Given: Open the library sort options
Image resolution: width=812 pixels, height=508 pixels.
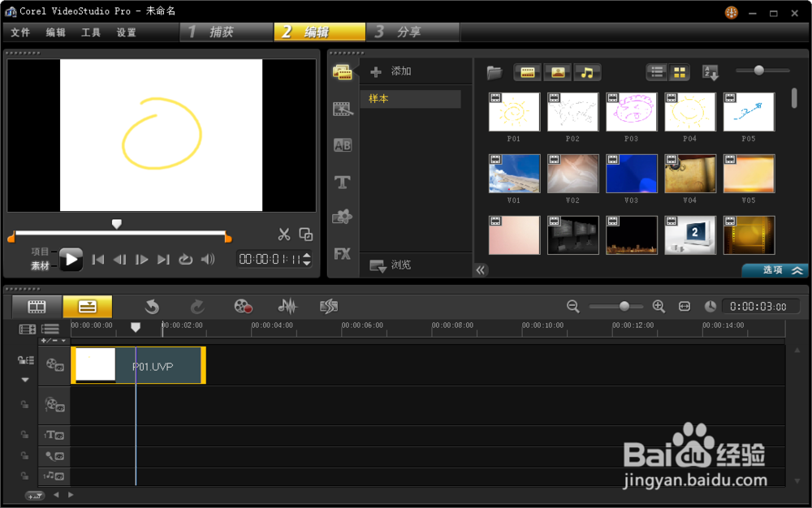Looking at the screenshot, I should tap(710, 73).
